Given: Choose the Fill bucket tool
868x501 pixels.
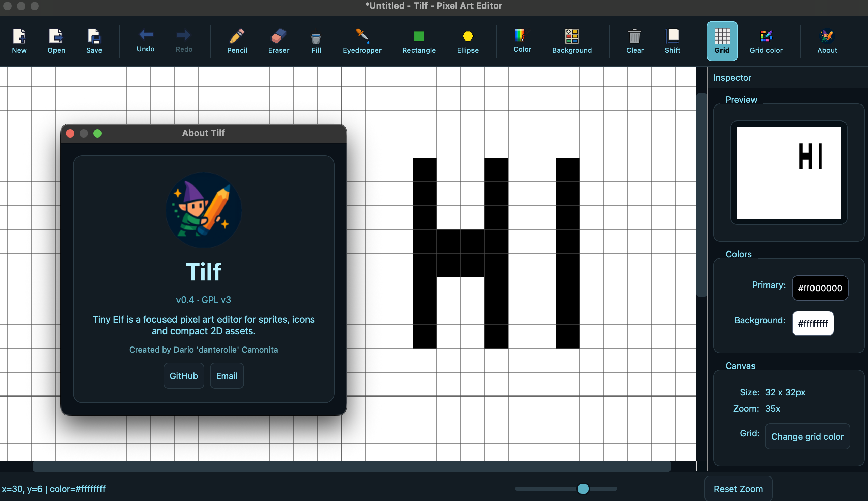Looking at the screenshot, I should coord(316,41).
